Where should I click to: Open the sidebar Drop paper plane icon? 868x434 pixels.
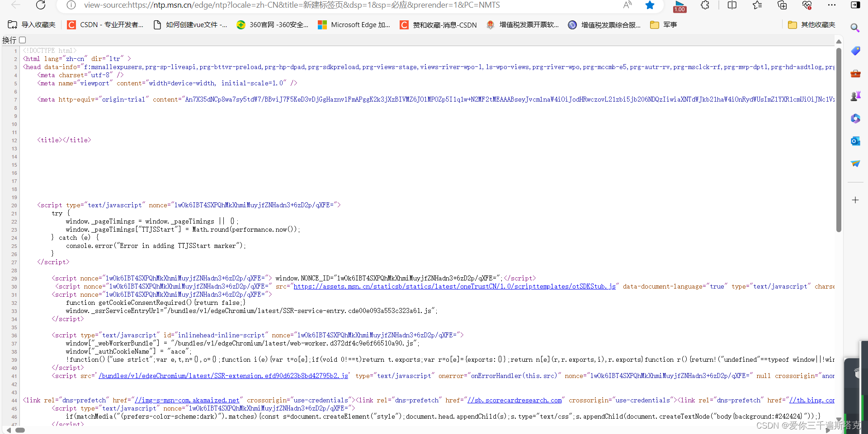[855, 163]
